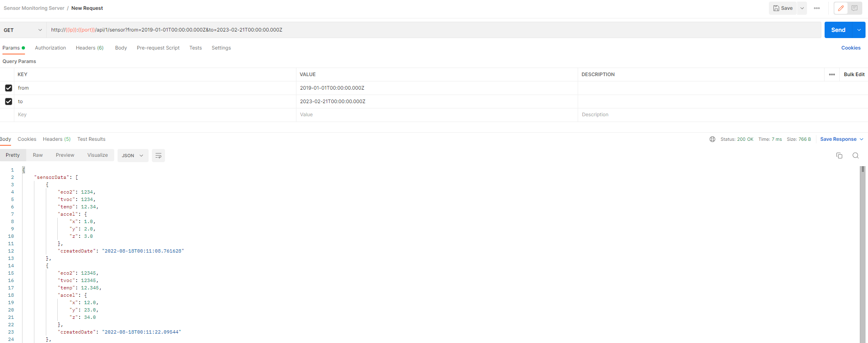
Task: Select the pencil edit mode icon
Action: tap(841, 8)
